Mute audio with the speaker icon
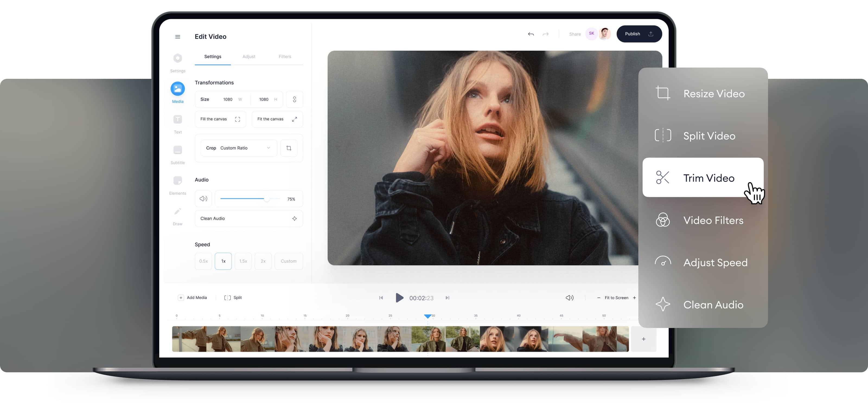 [x=203, y=199]
